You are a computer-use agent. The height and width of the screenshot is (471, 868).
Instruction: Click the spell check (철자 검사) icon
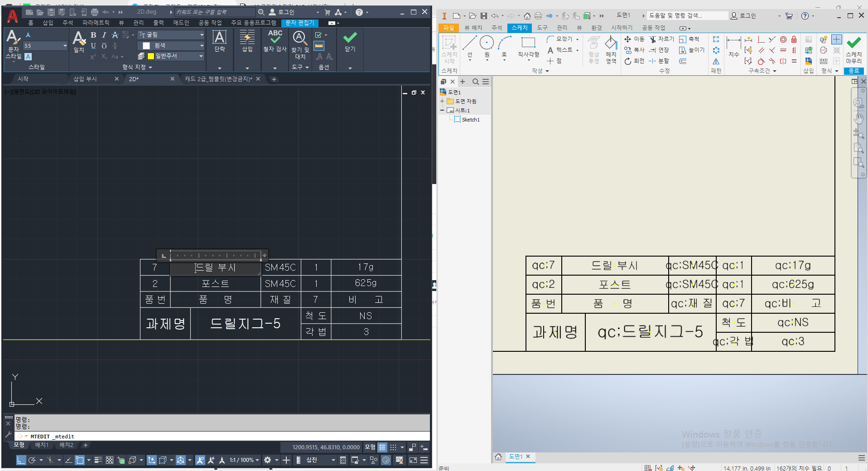(275, 38)
